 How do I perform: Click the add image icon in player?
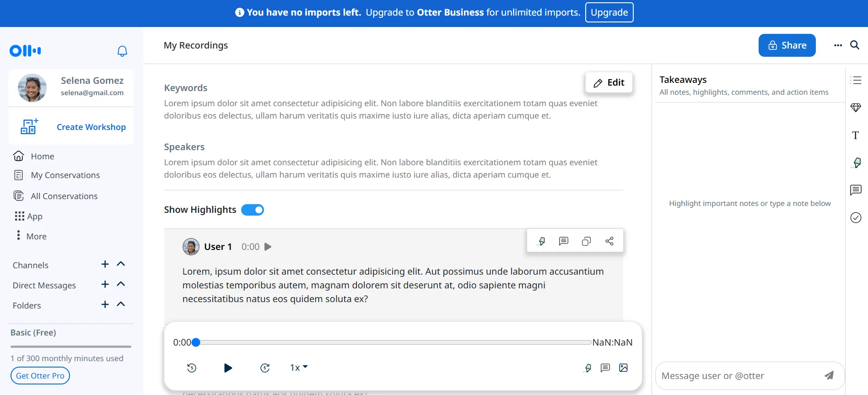tap(623, 368)
